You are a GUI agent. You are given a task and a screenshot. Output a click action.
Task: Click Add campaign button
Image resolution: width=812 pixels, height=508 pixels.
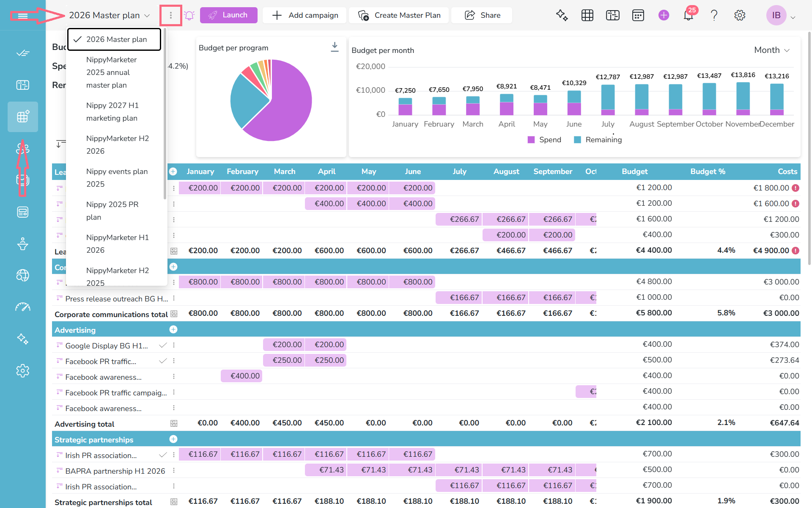coord(305,15)
